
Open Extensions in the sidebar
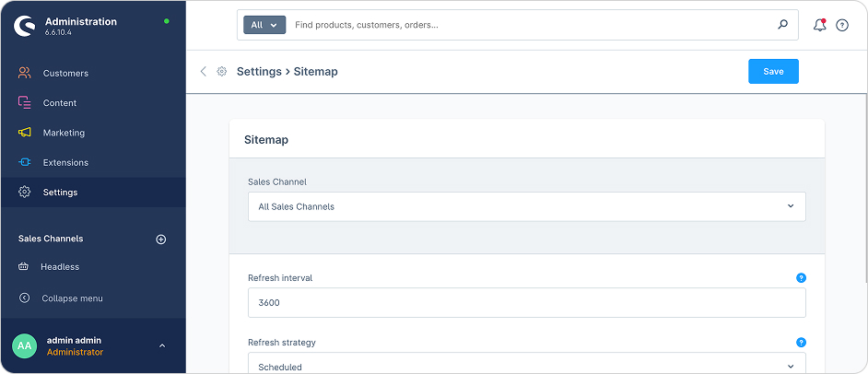point(65,162)
